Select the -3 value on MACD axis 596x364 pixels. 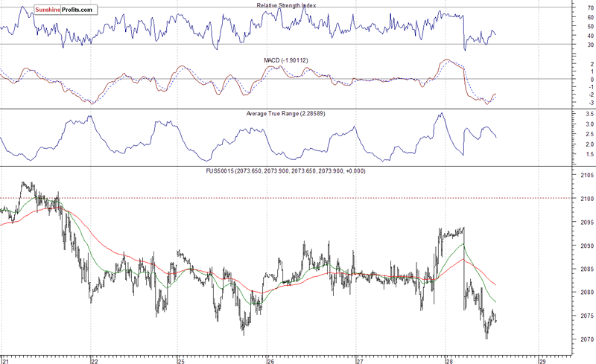(x=589, y=103)
